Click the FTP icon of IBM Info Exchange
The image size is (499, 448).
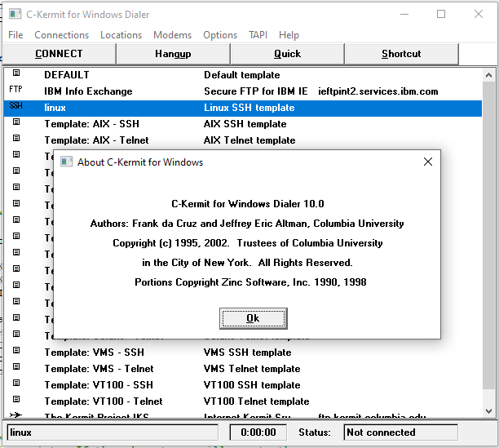16,89
